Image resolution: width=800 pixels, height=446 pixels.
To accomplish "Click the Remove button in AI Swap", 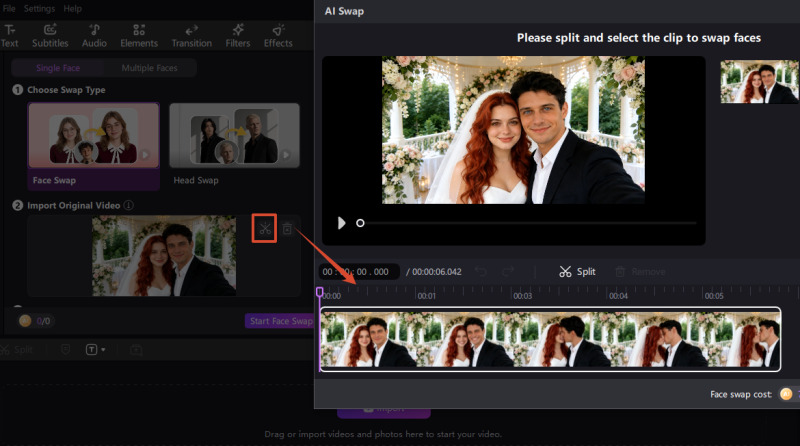I will tap(640, 271).
